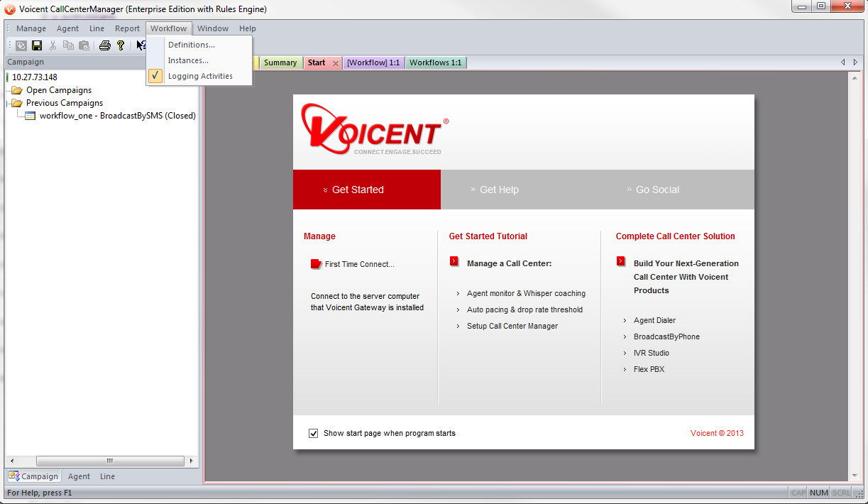Viewport: 868px width, 504px height.
Task: Switch to the [Workflow] 1:1 tab
Action: [373, 62]
